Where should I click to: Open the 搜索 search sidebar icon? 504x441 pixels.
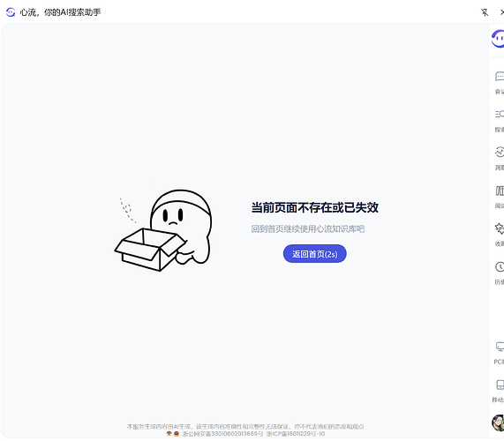(x=500, y=114)
